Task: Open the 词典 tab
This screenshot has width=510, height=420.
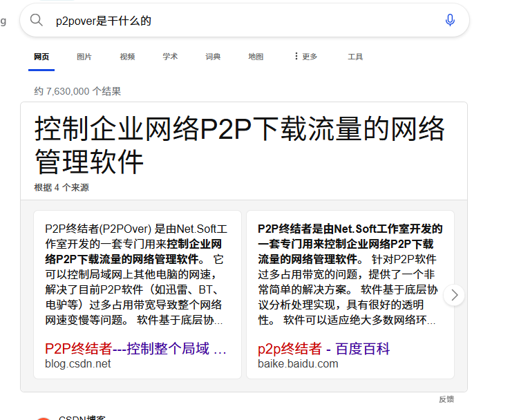Action: coord(213,57)
